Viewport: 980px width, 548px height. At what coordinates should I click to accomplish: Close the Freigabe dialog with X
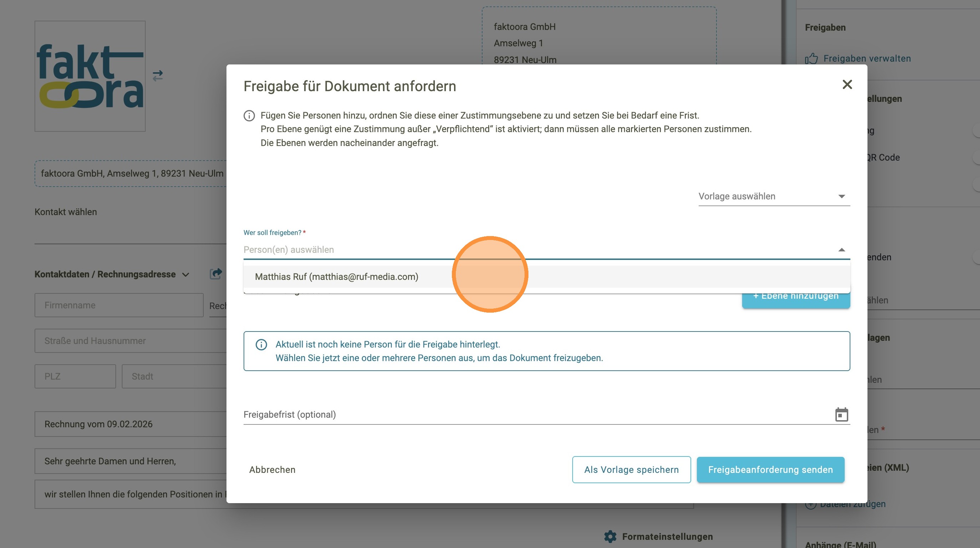coord(847,84)
